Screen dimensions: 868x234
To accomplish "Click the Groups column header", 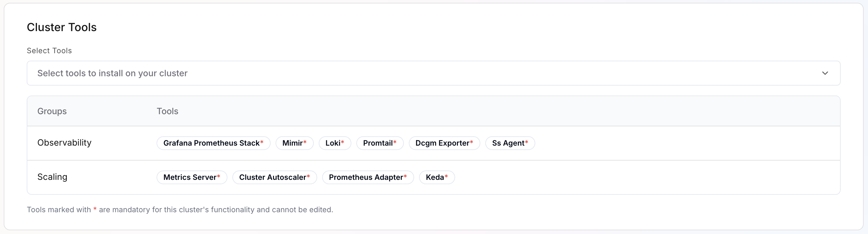I will click(x=52, y=111).
